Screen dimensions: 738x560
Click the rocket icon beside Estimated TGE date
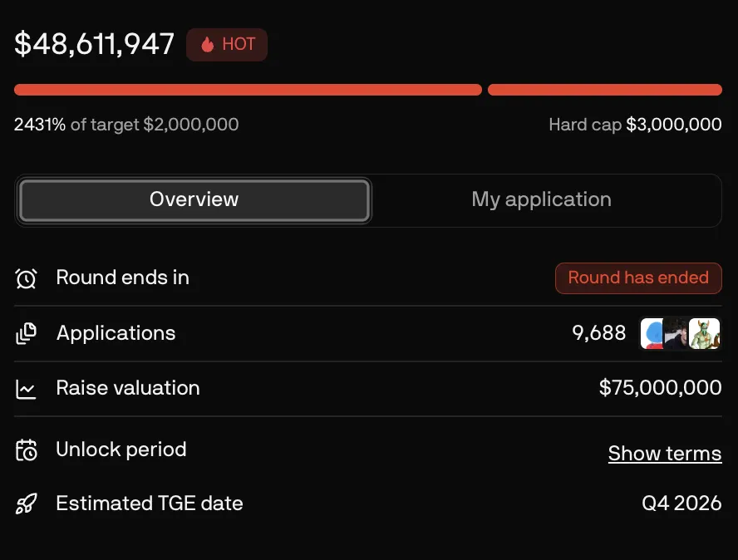pyautogui.click(x=26, y=504)
